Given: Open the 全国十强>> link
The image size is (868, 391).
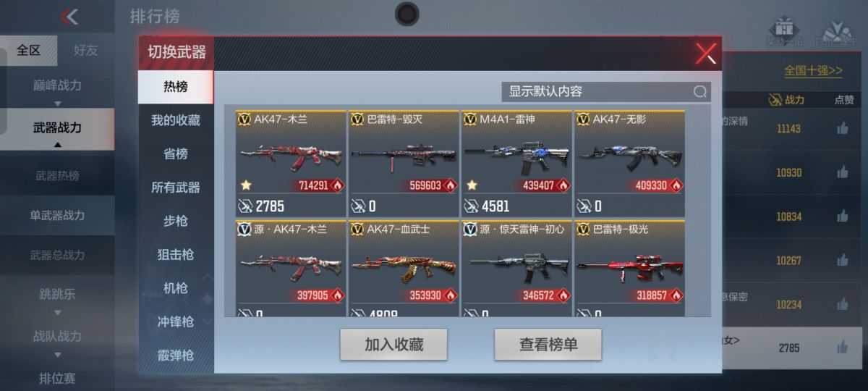Looking at the screenshot, I should (x=814, y=71).
